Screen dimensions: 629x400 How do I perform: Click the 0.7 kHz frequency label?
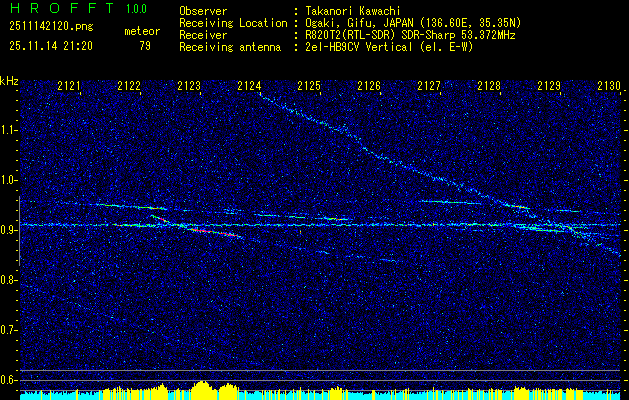(8, 330)
